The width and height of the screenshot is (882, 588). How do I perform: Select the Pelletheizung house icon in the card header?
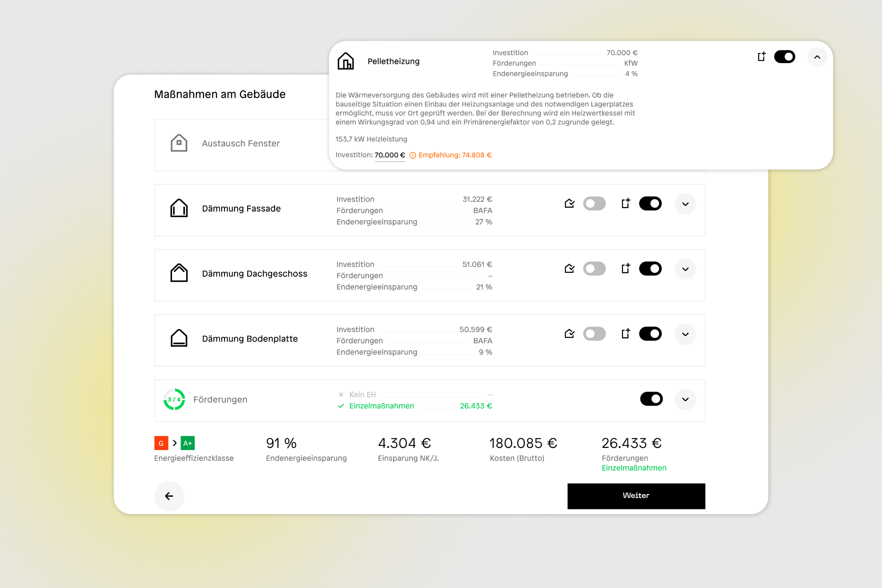(x=346, y=61)
